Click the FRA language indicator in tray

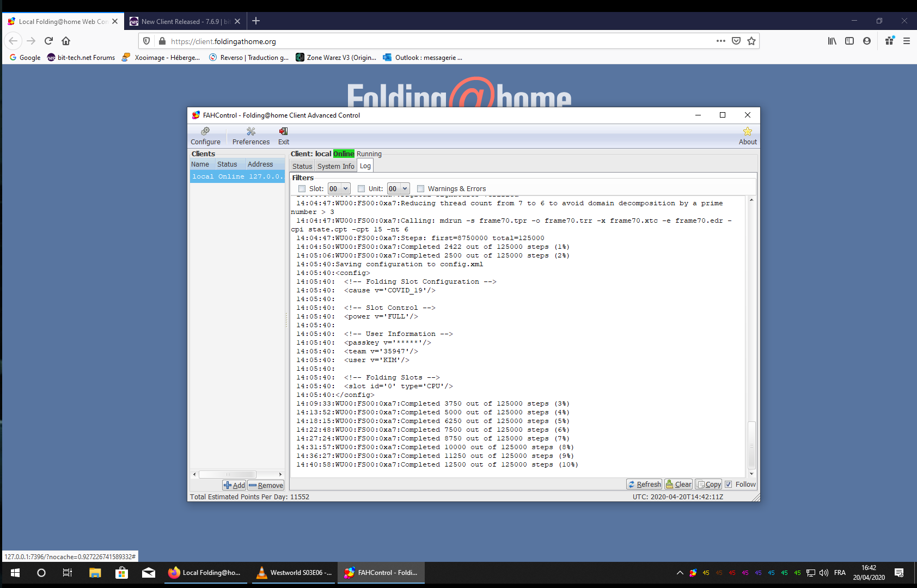point(840,573)
